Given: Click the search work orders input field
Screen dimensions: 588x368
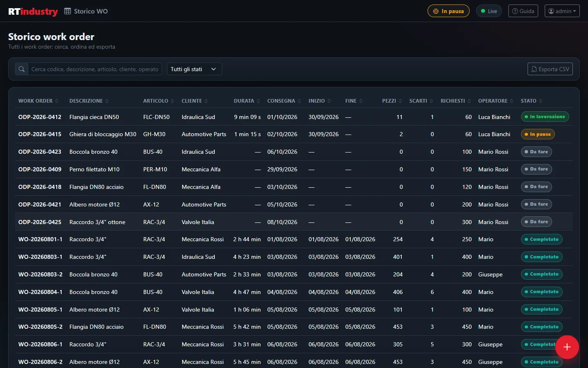Looking at the screenshot, I should [95, 69].
